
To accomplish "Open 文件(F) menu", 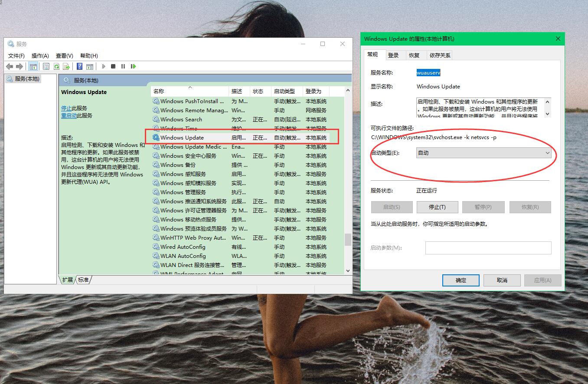I will pyautogui.click(x=16, y=55).
